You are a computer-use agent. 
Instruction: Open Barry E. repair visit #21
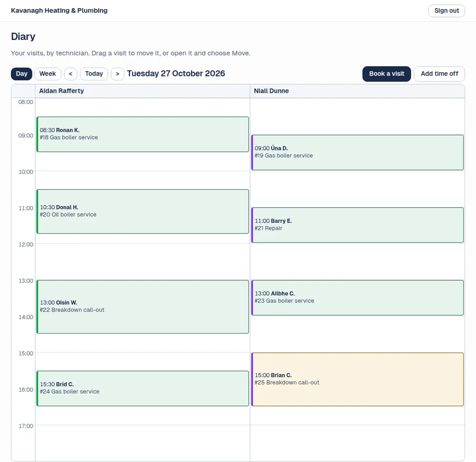[x=357, y=225]
